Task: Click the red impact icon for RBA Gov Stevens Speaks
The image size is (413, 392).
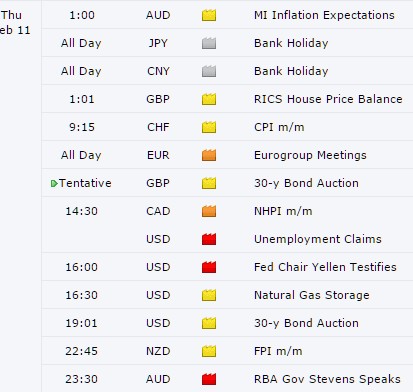Action: click(209, 379)
